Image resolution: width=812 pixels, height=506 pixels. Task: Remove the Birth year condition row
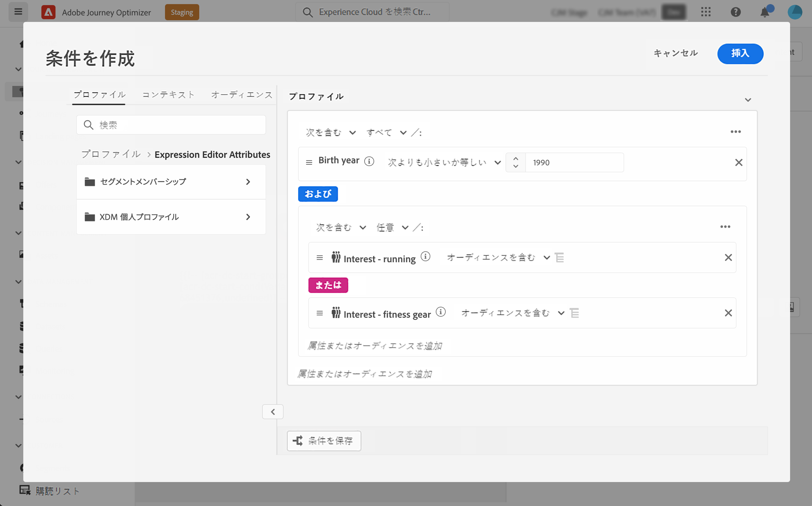738,163
